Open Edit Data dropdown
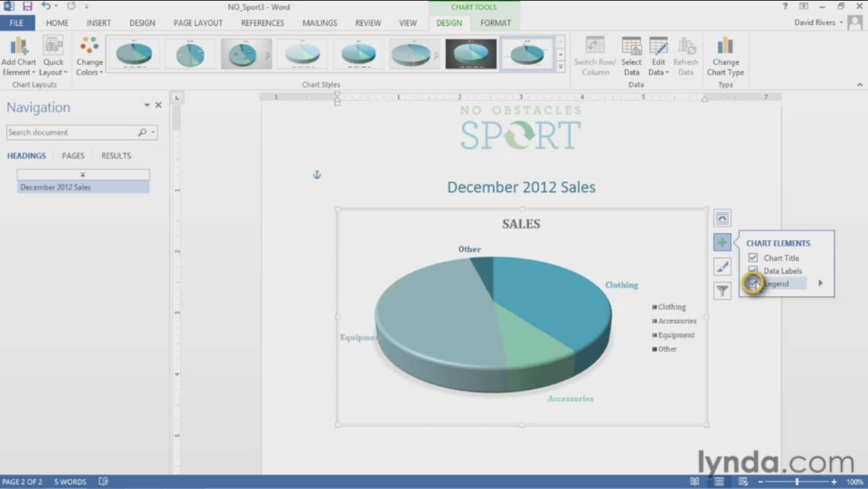 click(x=658, y=57)
